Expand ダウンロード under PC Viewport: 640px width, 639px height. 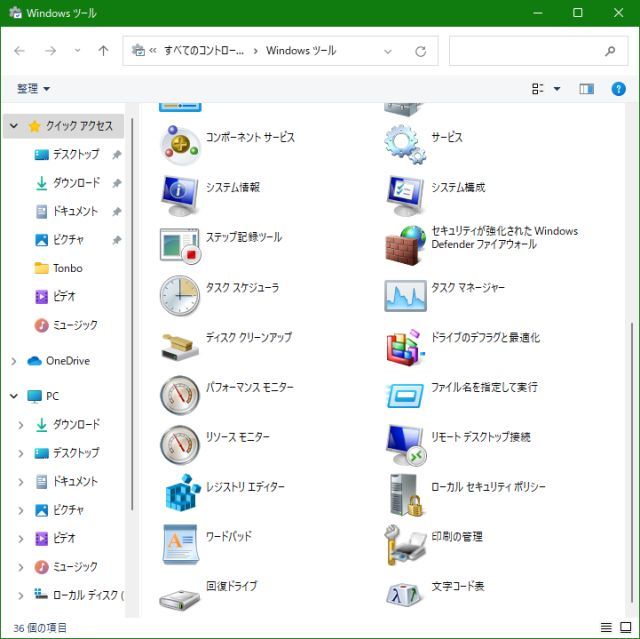(20, 425)
